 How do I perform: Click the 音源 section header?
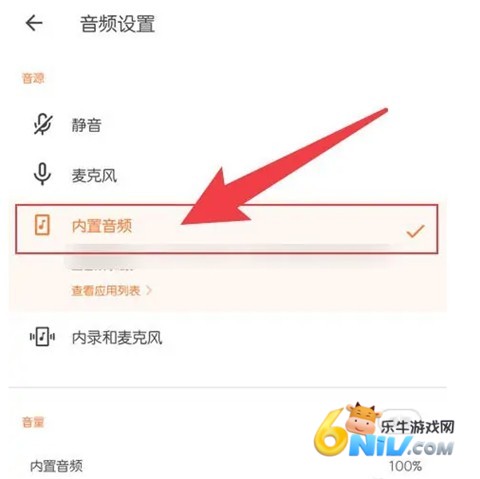[x=33, y=78]
